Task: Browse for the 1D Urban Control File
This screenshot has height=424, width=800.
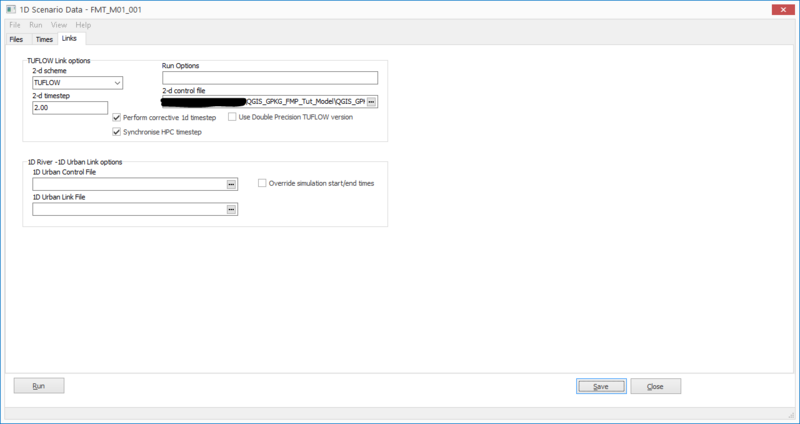Action: 231,184
